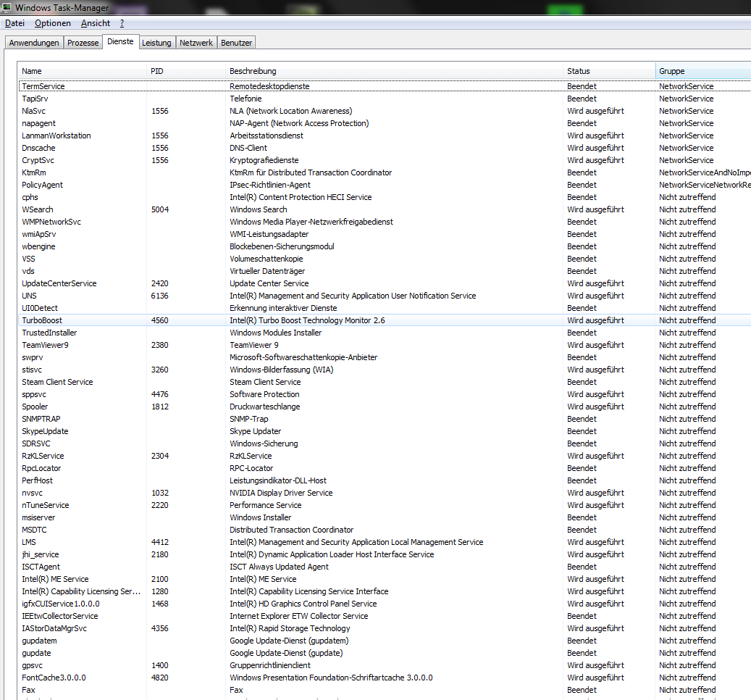The width and height of the screenshot is (751, 700).
Task: Select the KtmRm service
Action: tap(385, 172)
